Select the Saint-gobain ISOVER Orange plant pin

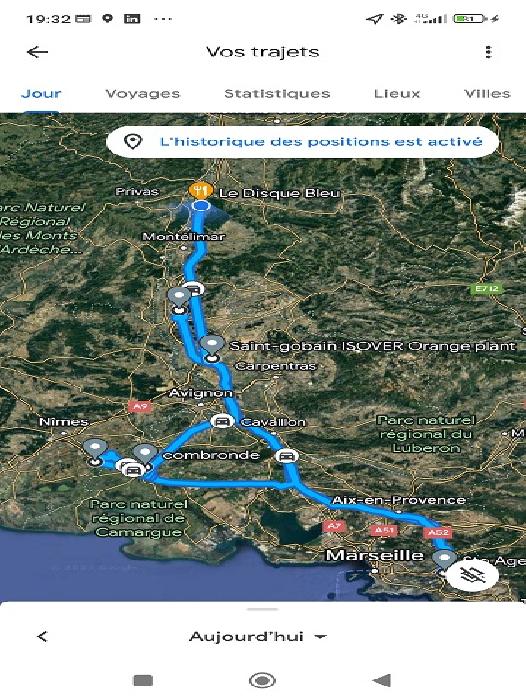[212, 347]
